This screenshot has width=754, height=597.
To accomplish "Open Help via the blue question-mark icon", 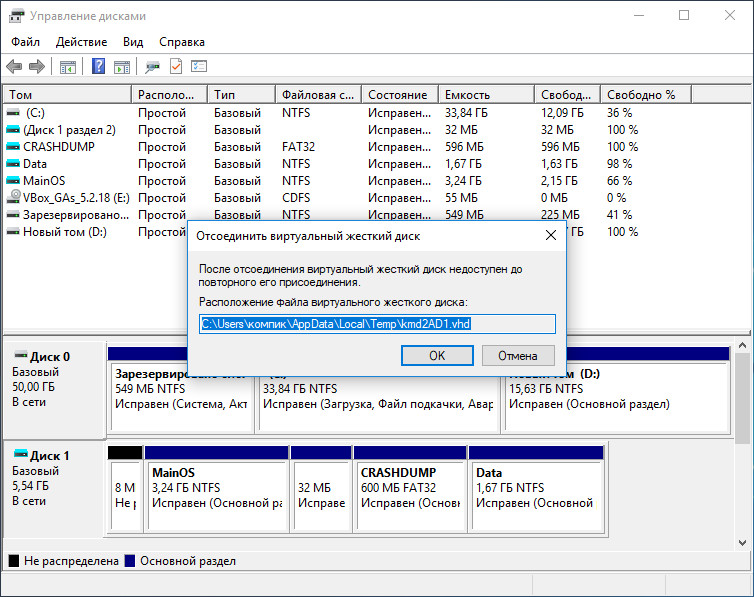I will pos(99,67).
